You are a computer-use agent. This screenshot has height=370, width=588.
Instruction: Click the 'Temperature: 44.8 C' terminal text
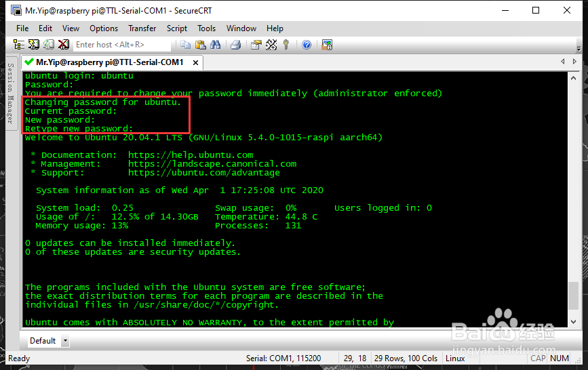[267, 217]
